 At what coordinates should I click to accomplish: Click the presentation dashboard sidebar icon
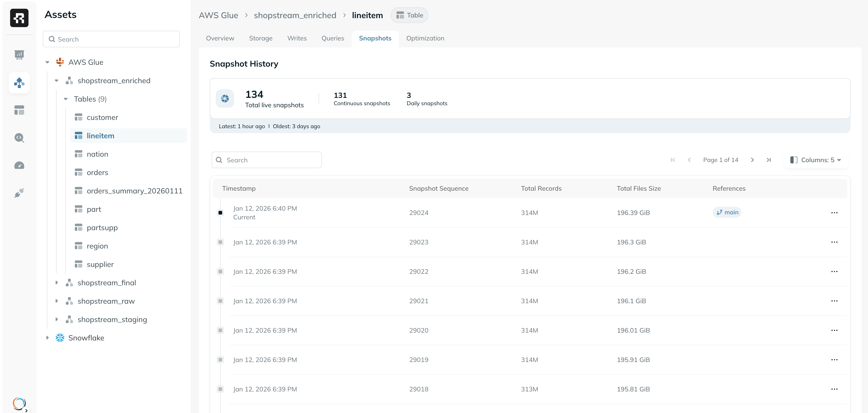(x=19, y=55)
